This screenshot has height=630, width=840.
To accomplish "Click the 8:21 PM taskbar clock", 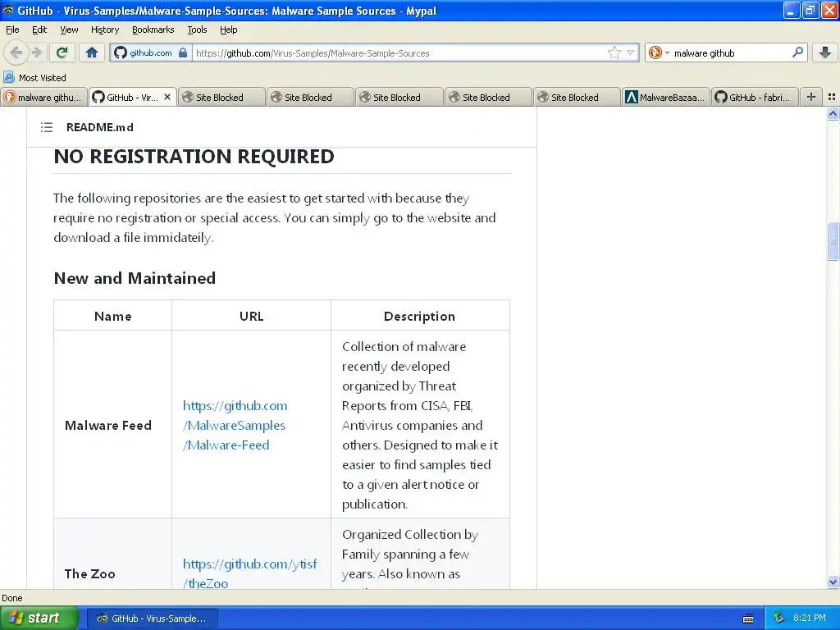I will pos(810,618).
